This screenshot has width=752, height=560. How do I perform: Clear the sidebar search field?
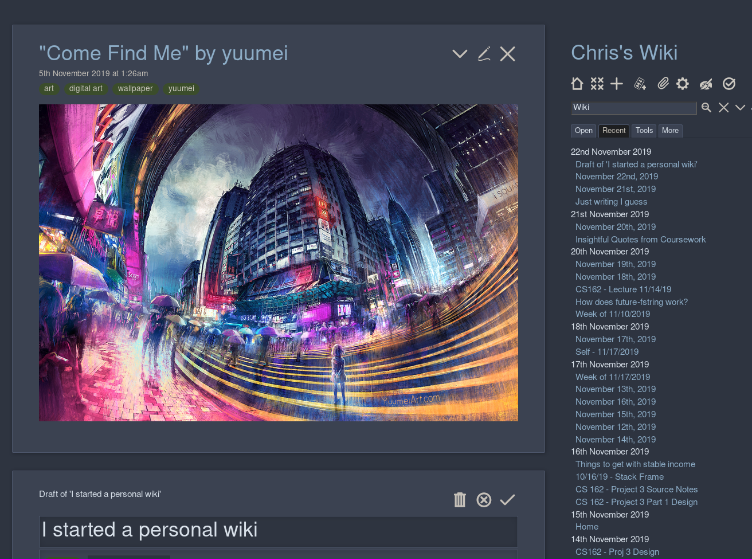[x=724, y=107]
